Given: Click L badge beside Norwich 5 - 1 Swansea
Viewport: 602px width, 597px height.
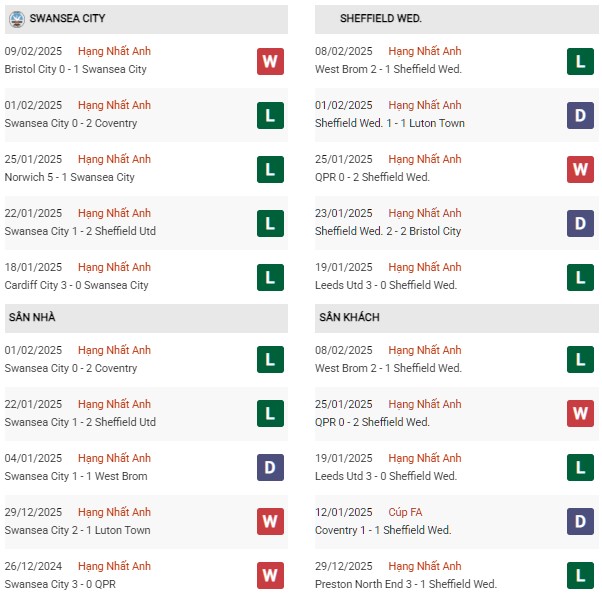Looking at the screenshot, I should coord(270,169).
